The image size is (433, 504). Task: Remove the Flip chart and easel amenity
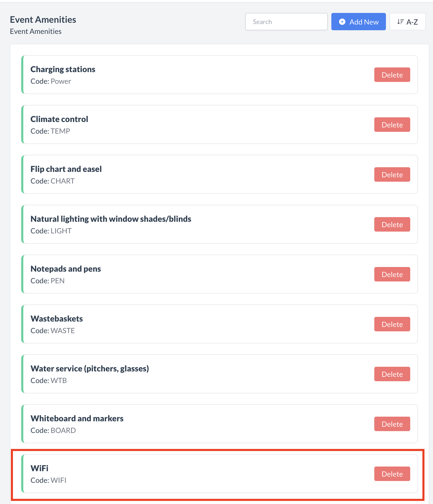tap(392, 175)
